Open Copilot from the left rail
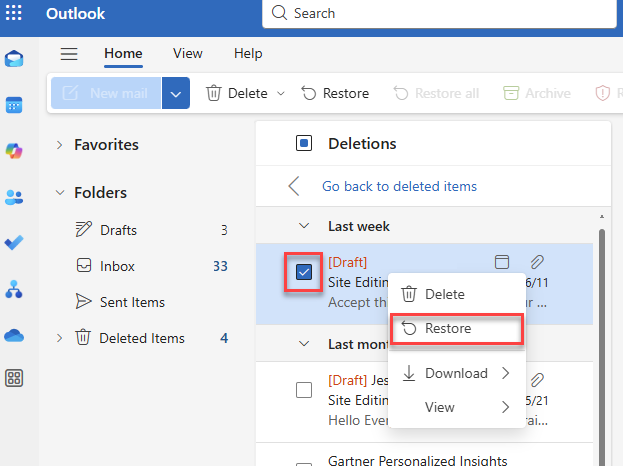The image size is (623, 466). (x=15, y=150)
